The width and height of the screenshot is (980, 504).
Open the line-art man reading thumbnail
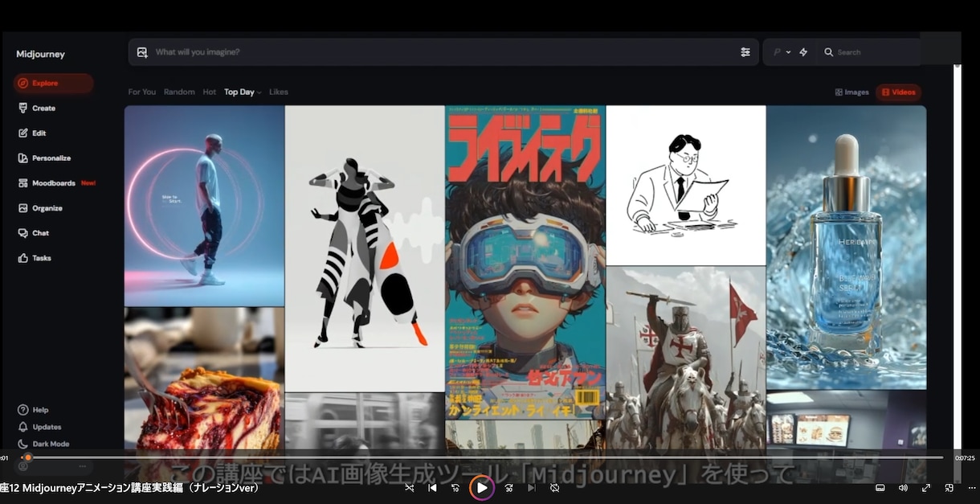pyautogui.click(x=686, y=185)
